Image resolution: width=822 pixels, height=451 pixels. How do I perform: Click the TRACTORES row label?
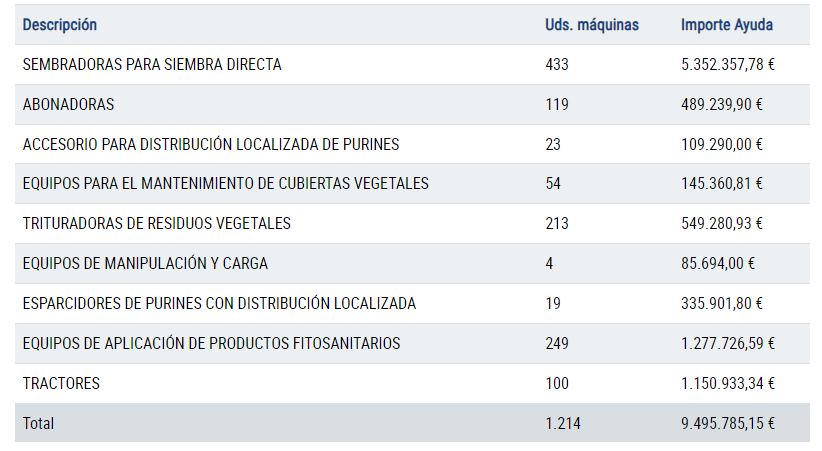pyautogui.click(x=61, y=383)
